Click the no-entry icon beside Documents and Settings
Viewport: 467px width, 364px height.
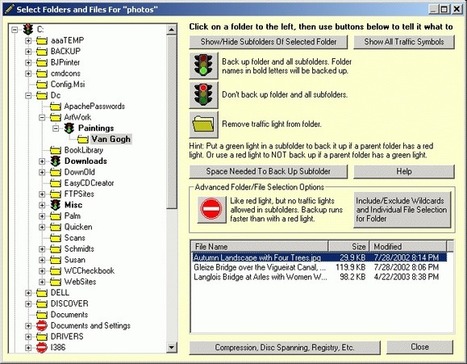42,325
